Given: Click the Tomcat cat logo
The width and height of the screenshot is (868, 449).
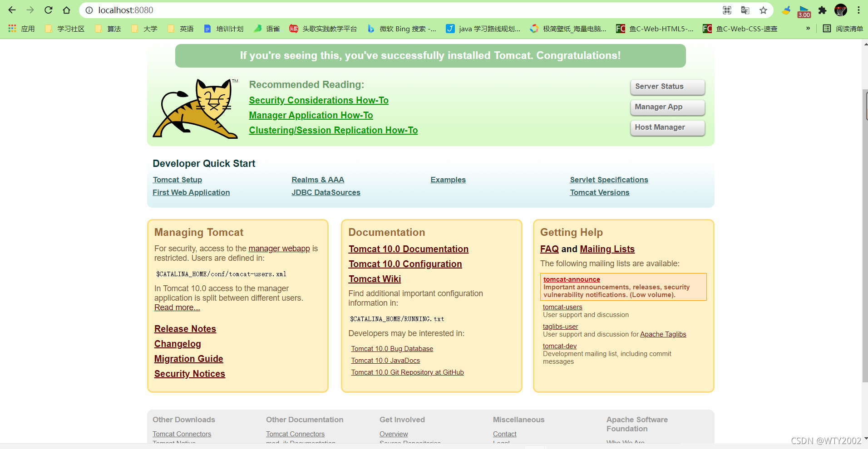Looking at the screenshot, I should pos(196,109).
